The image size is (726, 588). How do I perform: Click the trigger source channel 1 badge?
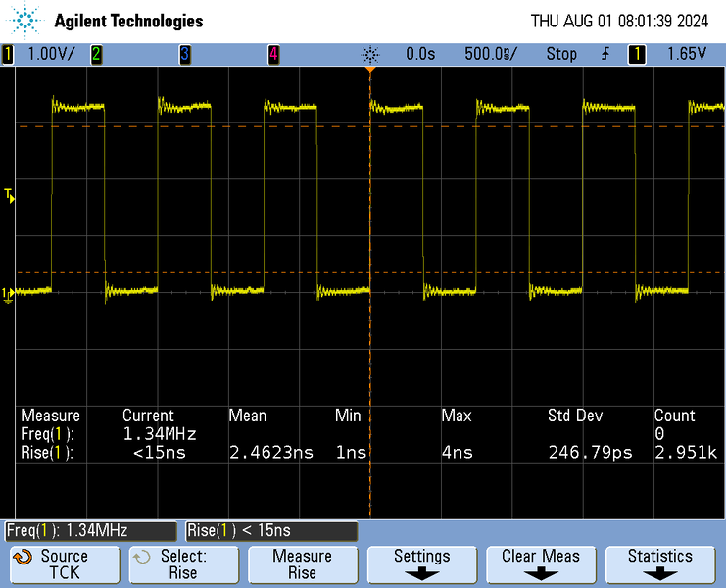[x=637, y=55]
